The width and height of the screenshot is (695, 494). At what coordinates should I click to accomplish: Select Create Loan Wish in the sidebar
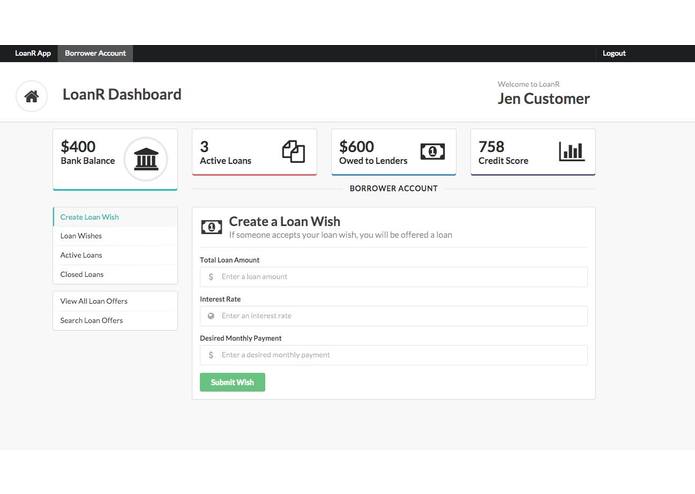coord(115,217)
